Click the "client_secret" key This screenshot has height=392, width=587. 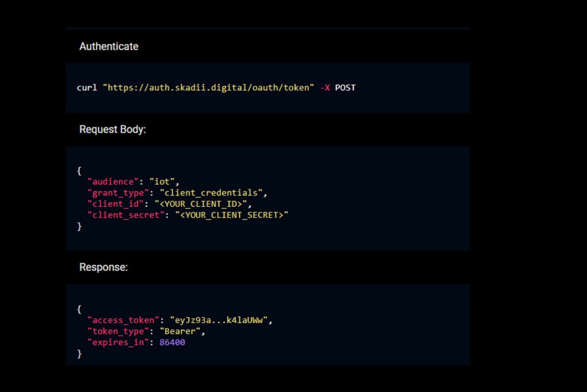(125, 215)
